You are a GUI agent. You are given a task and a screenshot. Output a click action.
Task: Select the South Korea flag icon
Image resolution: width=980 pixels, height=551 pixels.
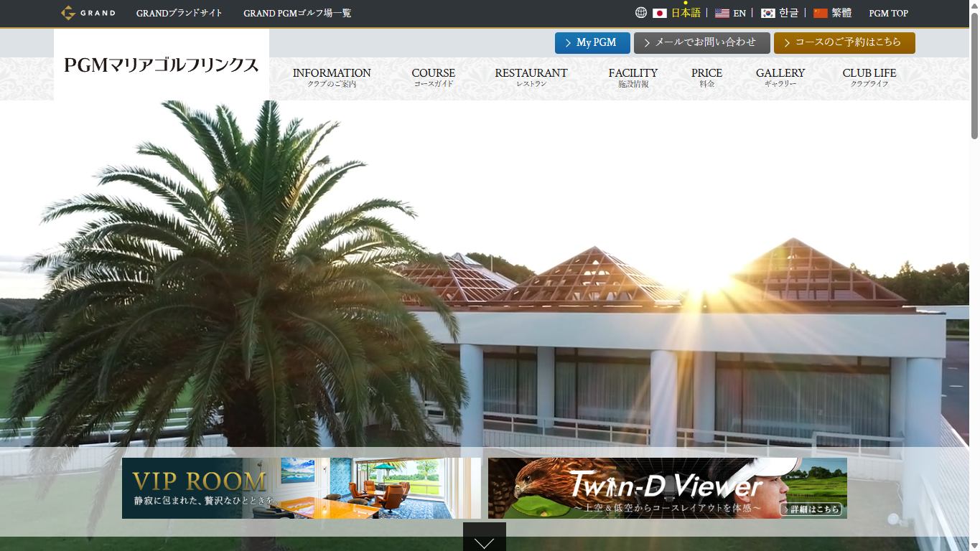(768, 13)
